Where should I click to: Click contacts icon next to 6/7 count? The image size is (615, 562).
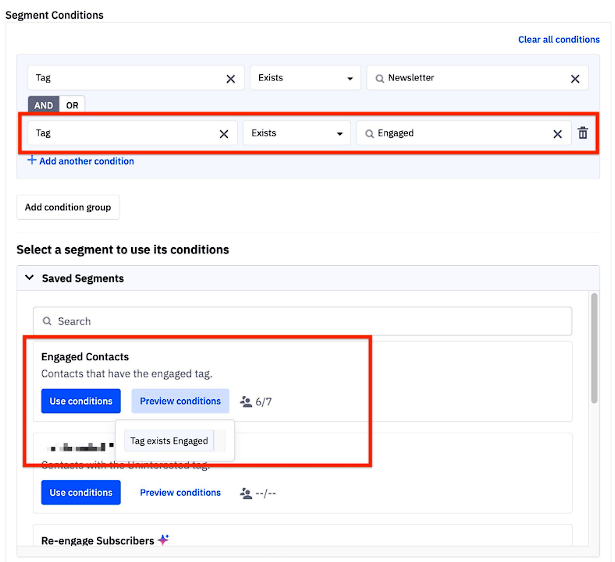tap(246, 402)
